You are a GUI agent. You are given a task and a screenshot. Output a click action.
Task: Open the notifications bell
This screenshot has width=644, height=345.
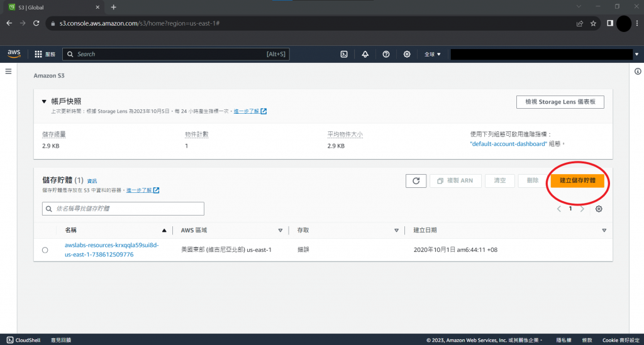[x=365, y=54]
